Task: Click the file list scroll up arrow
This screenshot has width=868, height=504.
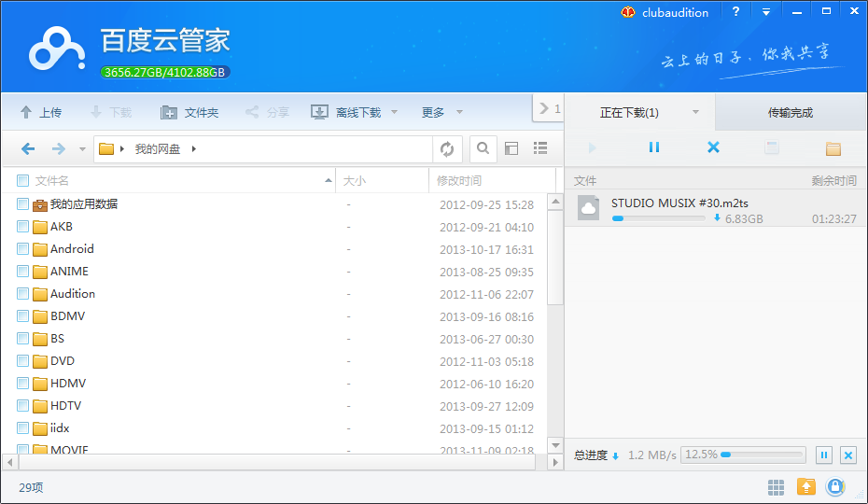Action: click(x=555, y=202)
